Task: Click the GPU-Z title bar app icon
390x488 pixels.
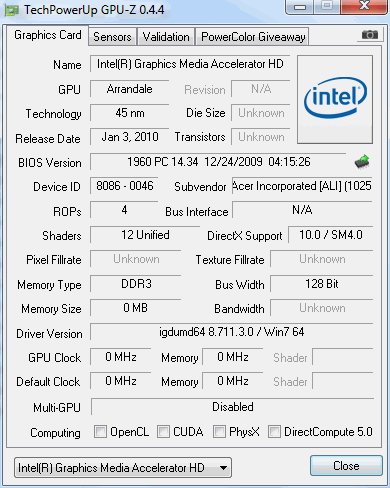Action: 12,10
